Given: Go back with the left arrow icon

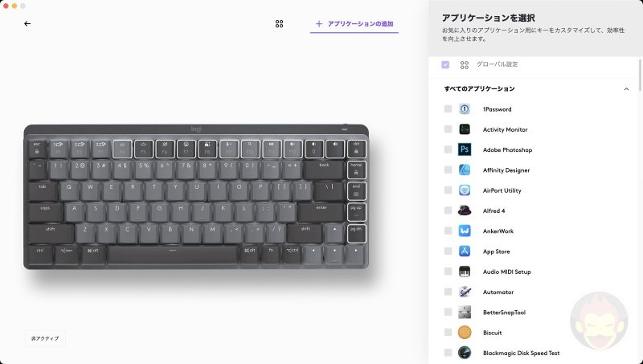Looking at the screenshot, I should point(27,24).
